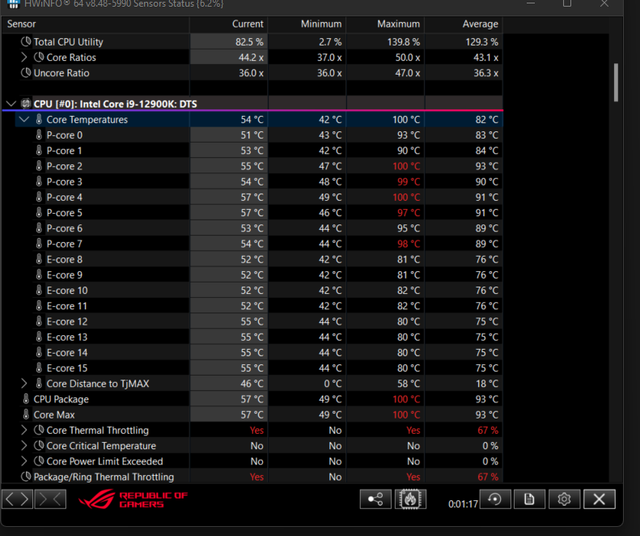
Task: Click thermometer icon of E-core 8
Action: pos(39,259)
